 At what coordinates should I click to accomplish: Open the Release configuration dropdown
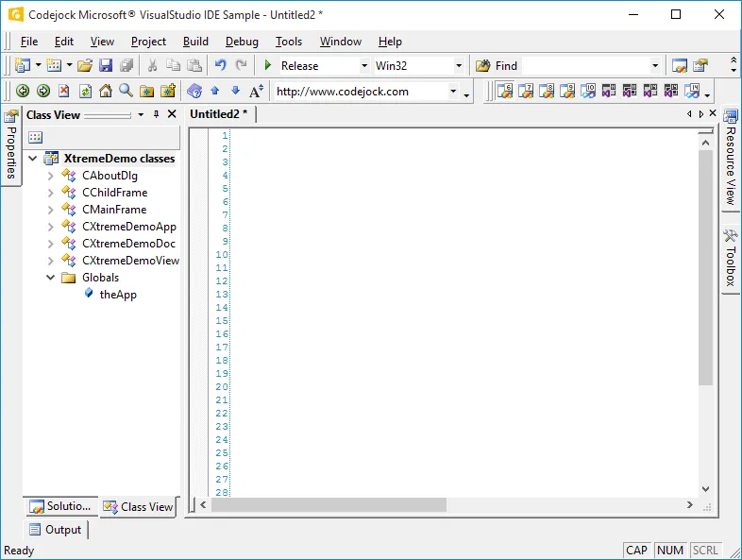click(x=364, y=66)
